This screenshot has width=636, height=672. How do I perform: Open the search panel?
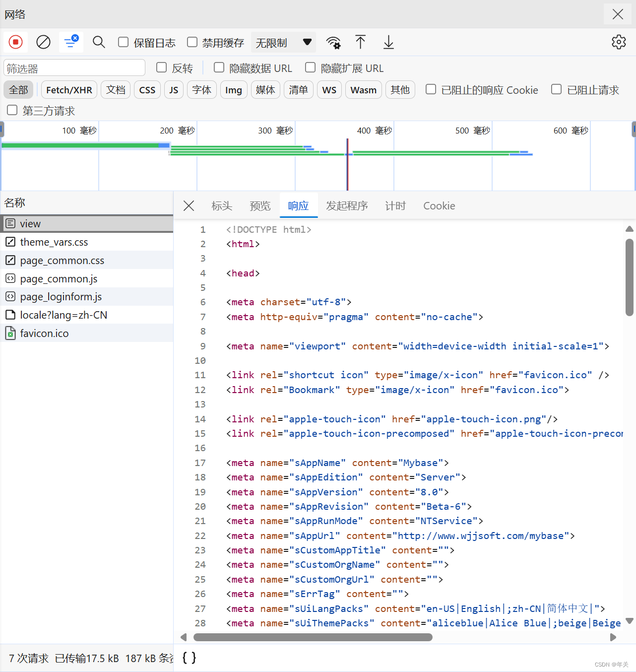pyautogui.click(x=99, y=42)
